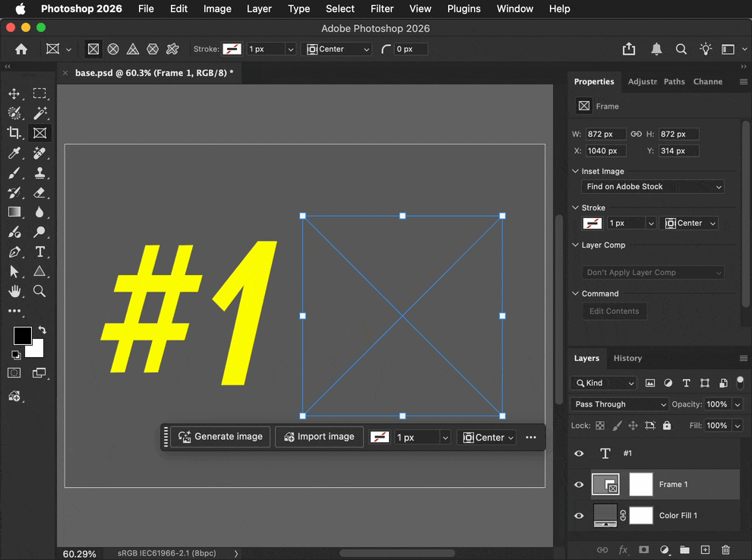
Task: Select the Move tool
Action: [14, 93]
